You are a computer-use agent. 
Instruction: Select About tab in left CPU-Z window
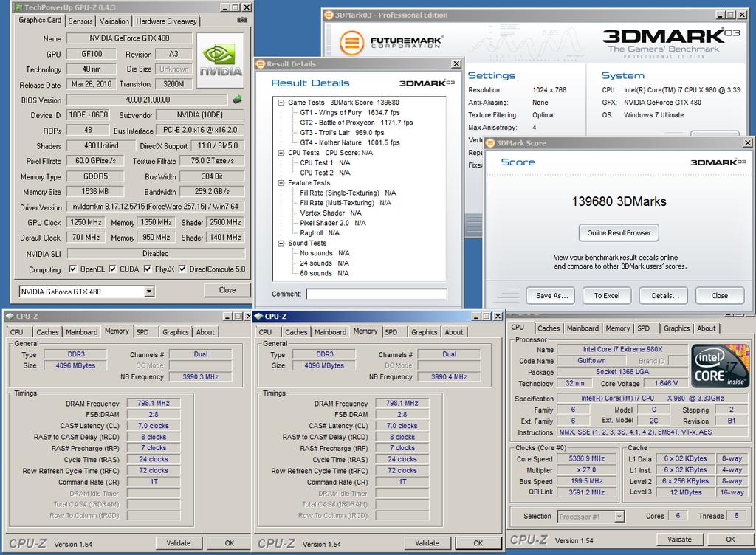(205, 332)
